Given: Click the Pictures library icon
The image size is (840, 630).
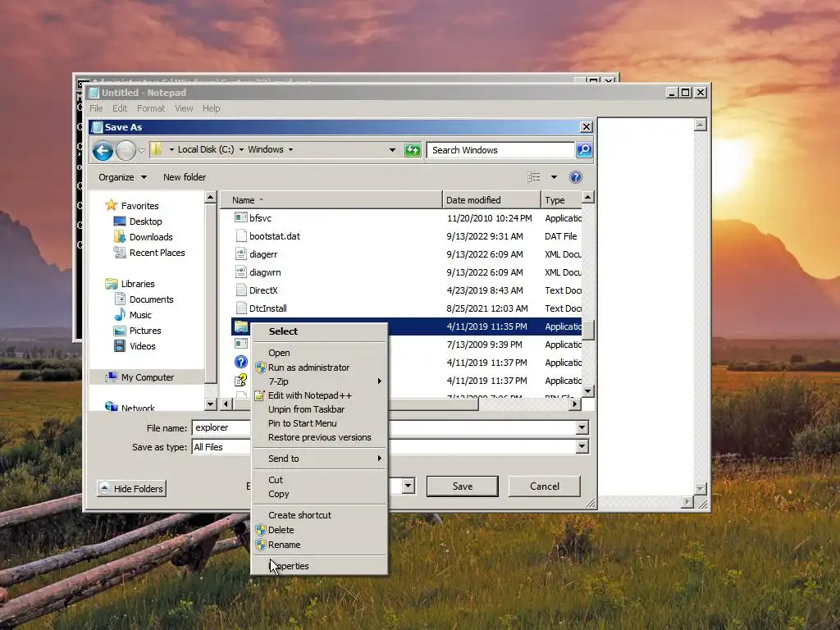Looking at the screenshot, I should [120, 331].
